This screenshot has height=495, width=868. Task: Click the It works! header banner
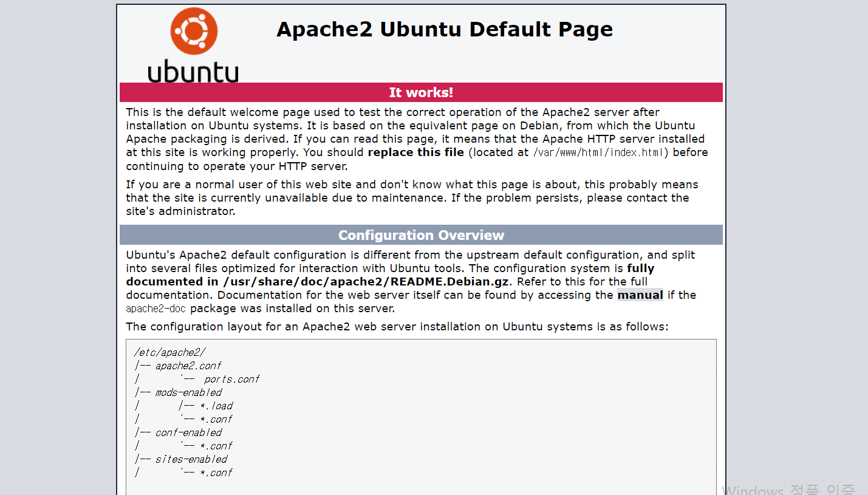point(421,92)
